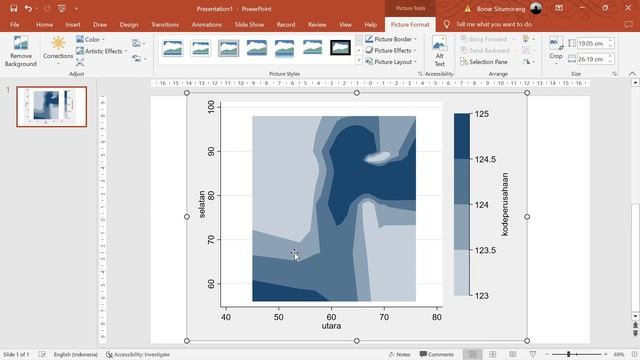Click the Compress Pictures icon

[x=80, y=62]
